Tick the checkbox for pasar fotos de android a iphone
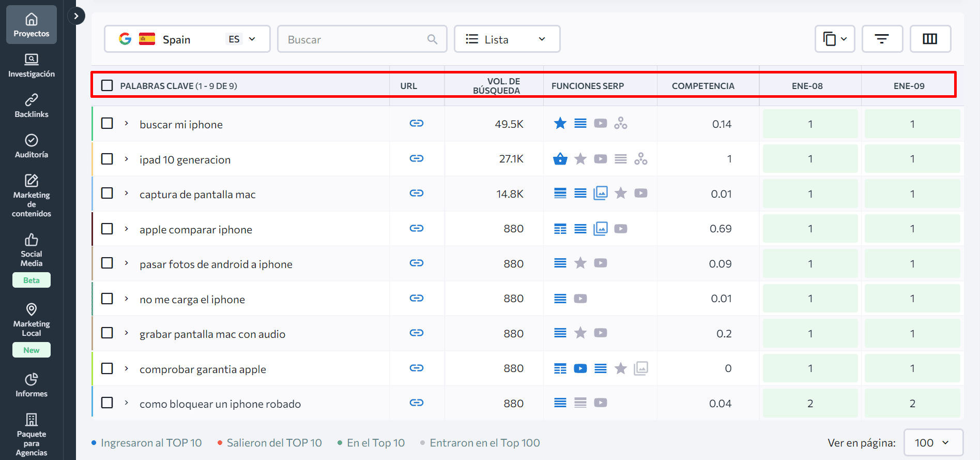 click(x=107, y=263)
